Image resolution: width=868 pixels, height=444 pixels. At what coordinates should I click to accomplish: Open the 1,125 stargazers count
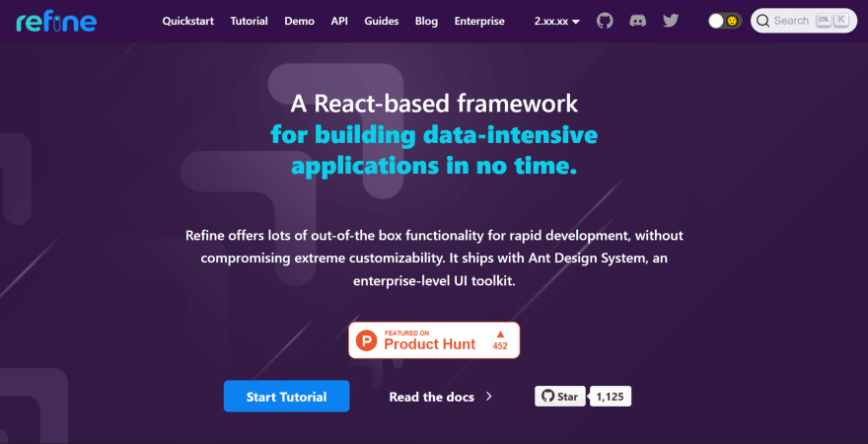pyautogui.click(x=610, y=397)
